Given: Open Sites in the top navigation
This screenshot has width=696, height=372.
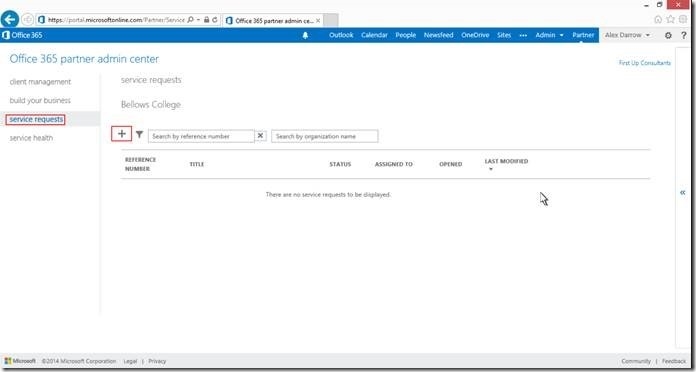Looking at the screenshot, I should 504,35.
